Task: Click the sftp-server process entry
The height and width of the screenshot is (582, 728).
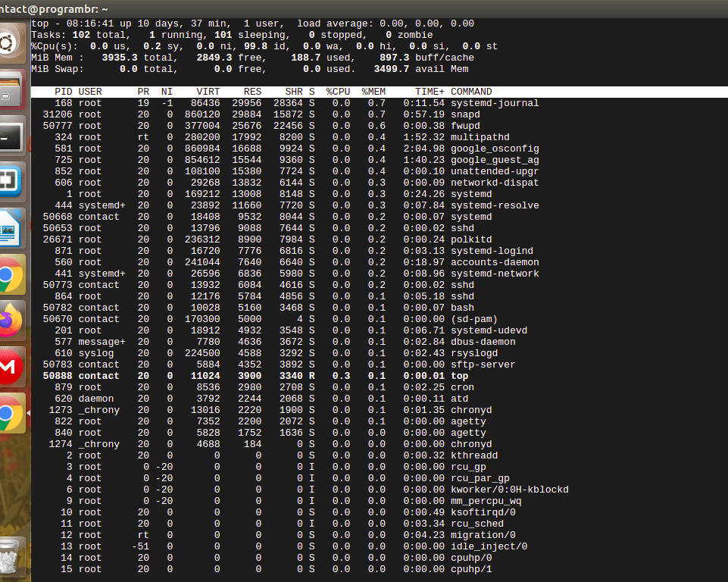Action: point(303,364)
